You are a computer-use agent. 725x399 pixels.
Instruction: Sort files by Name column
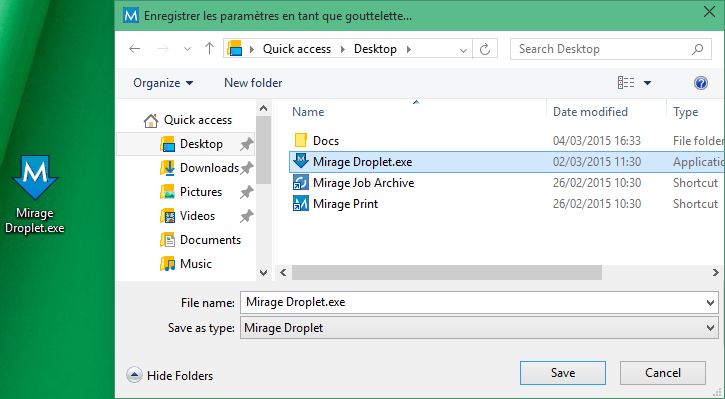[308, 112]
